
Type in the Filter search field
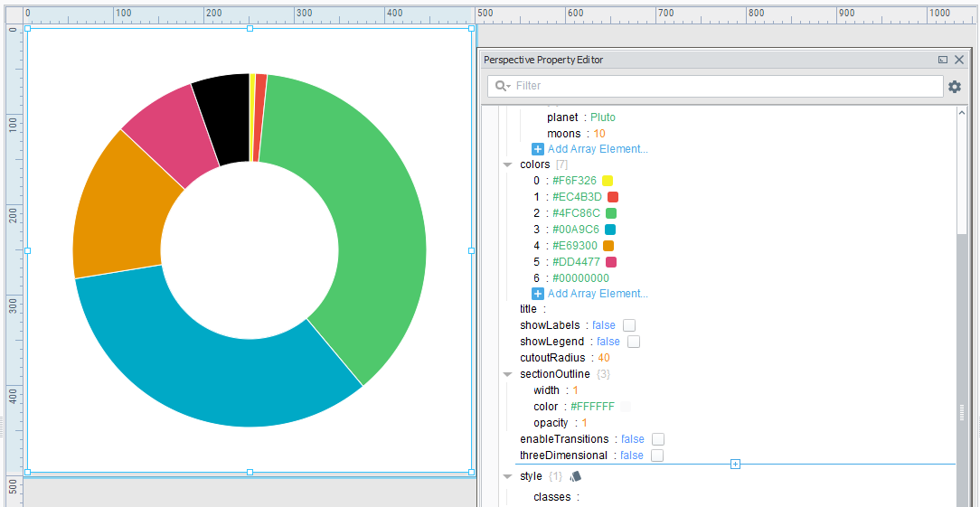point(715,86)
